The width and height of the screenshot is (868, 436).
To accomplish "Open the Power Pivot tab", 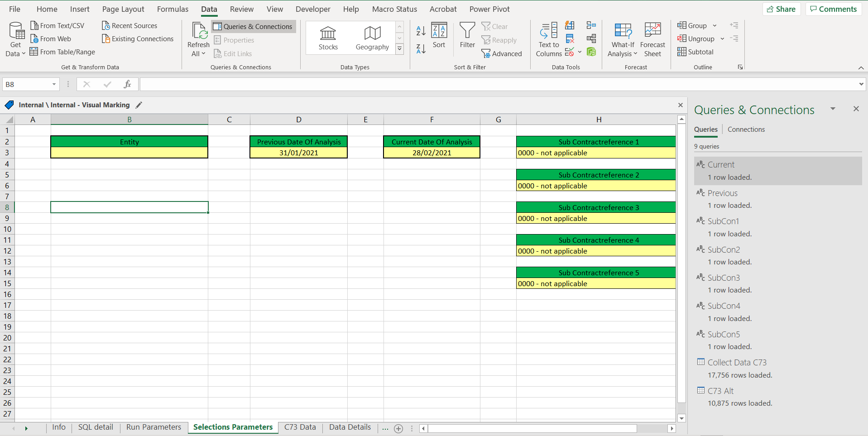I will pos(489,9).
